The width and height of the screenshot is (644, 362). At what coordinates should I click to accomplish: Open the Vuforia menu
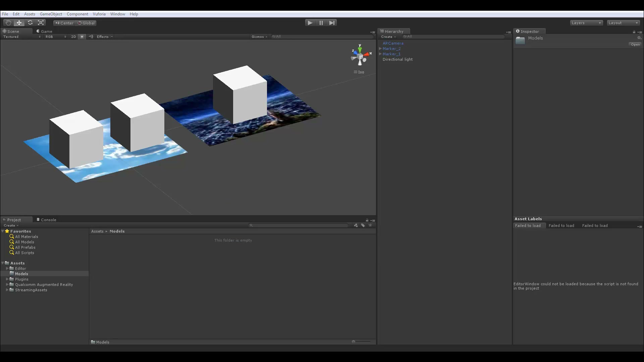[99, 14]
